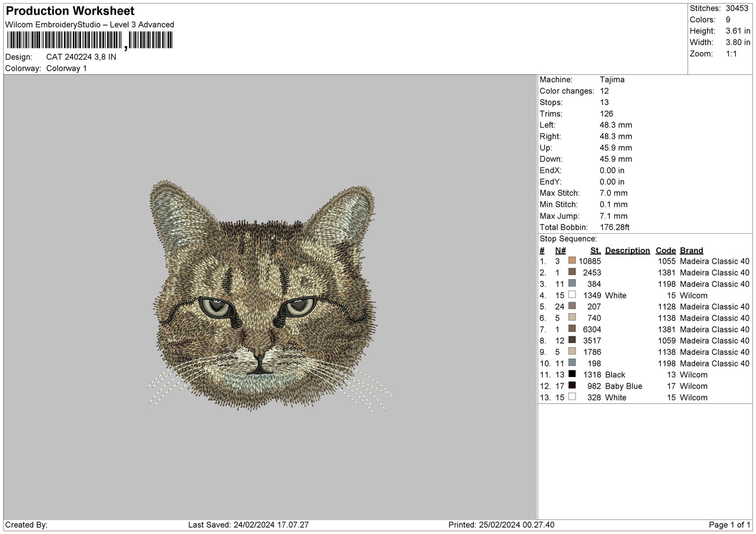Click the beige swatch in stop row 9
The image size is (756, 534).
tap(572, 351)
